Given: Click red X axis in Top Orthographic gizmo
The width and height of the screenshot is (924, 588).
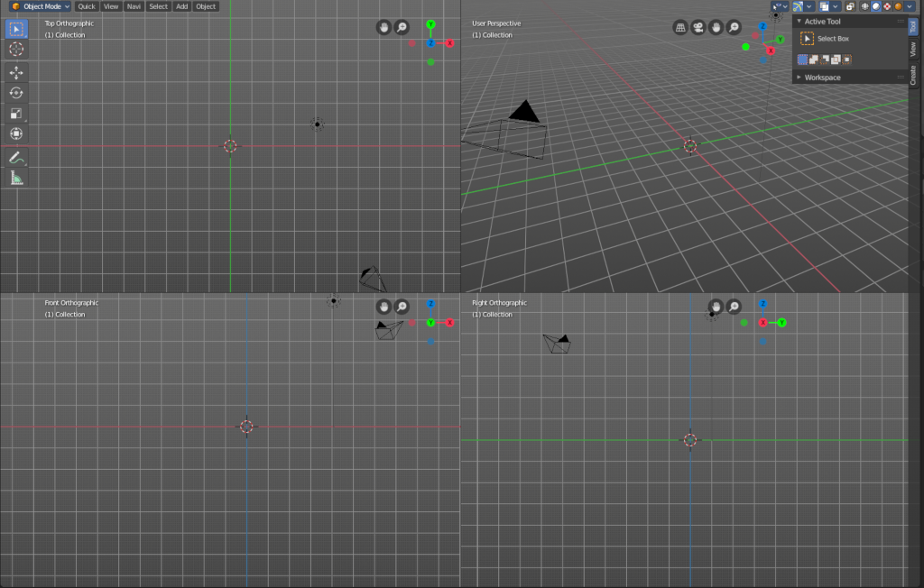Looking at the screenshot, I should [449, 43].
